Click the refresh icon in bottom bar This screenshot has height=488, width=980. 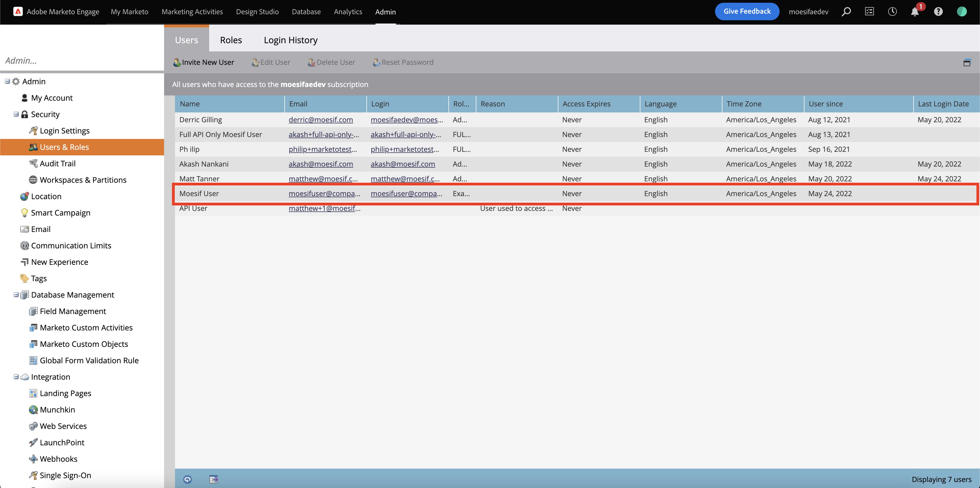tap(188, 479)
